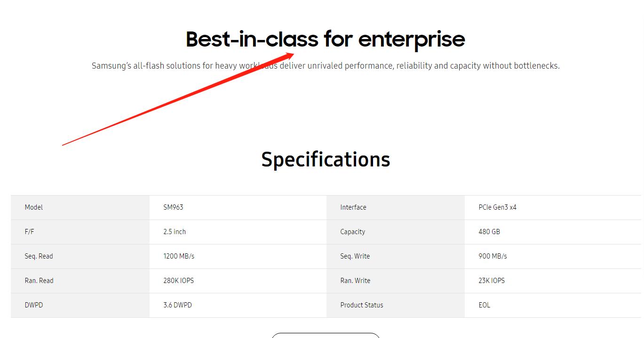Click the "Model" label cell
The image size is (644, 338).
(34, 207)
